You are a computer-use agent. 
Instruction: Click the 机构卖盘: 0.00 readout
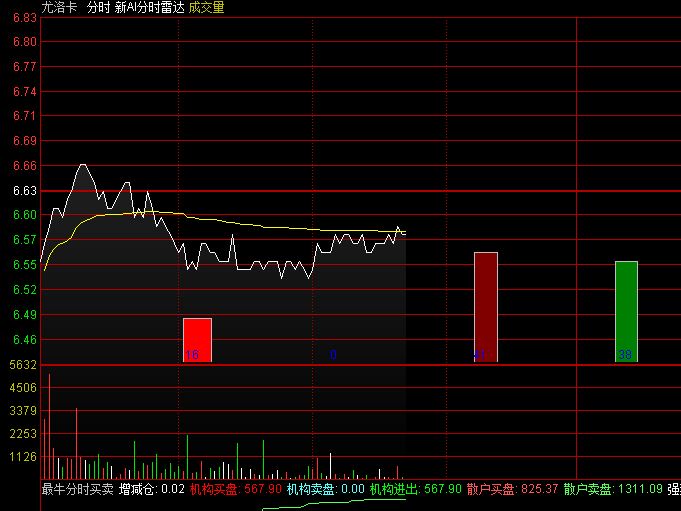pos(326,489)
